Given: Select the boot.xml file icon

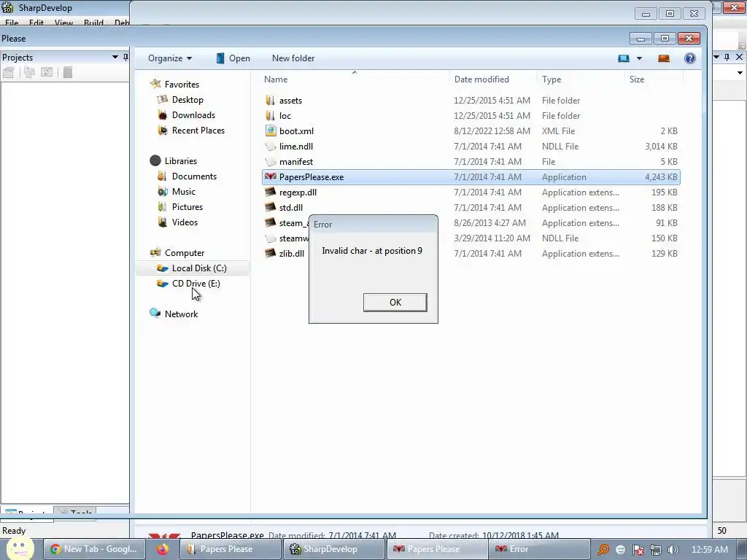Looking at the screenshot, I should 271,131.
